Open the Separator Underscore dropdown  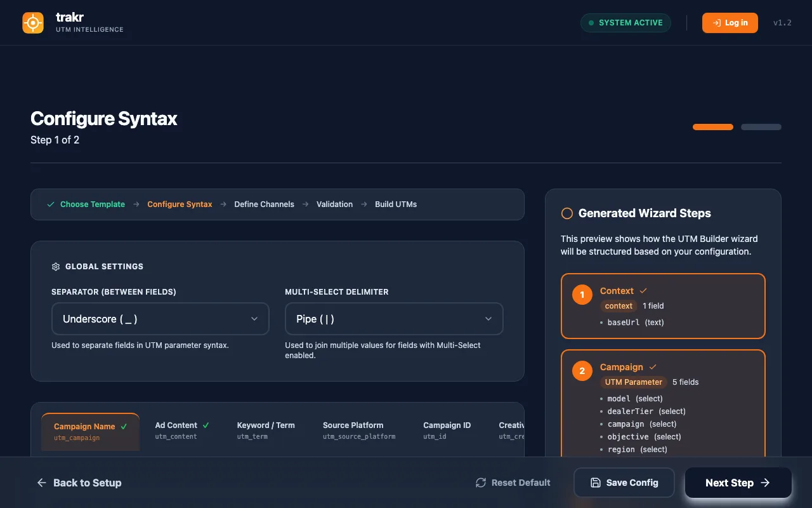pos(160,319)
